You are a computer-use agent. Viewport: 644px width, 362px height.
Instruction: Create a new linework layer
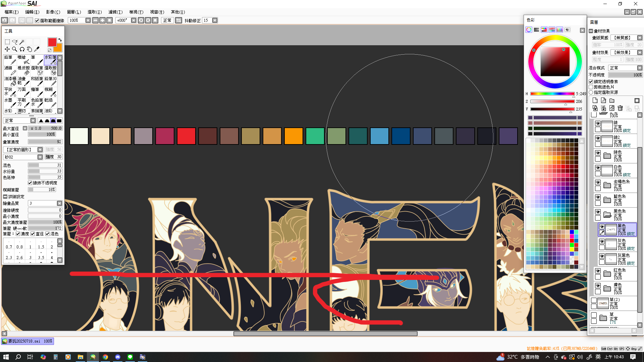coord(603,101)
